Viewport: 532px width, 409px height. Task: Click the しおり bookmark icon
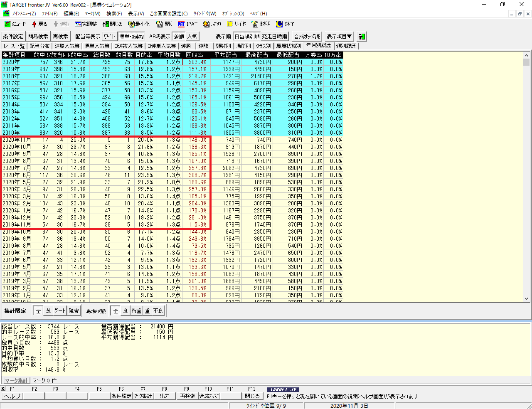click(x=212, y=24)
